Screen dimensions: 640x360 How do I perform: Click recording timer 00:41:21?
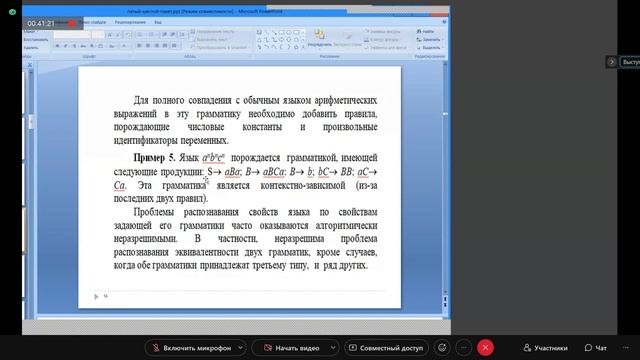(41, 23)
